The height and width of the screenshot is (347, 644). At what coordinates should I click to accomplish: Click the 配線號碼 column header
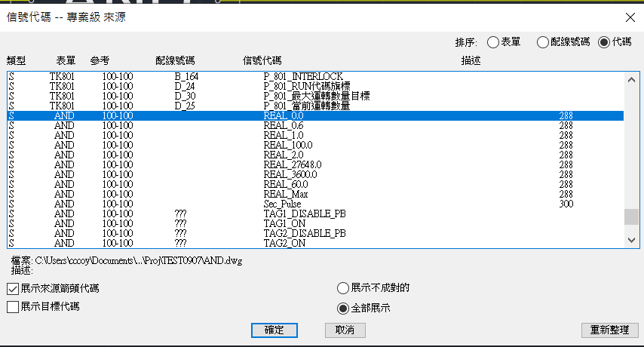point(175,61)
